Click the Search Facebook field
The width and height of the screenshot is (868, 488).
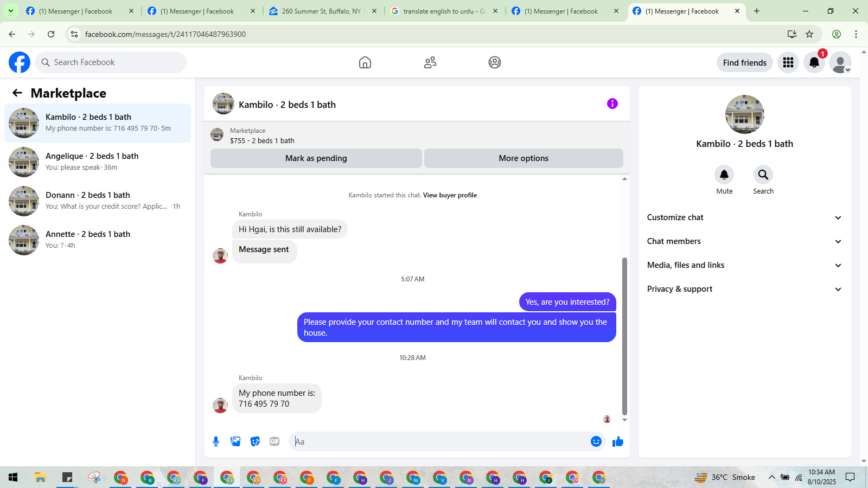111,62
